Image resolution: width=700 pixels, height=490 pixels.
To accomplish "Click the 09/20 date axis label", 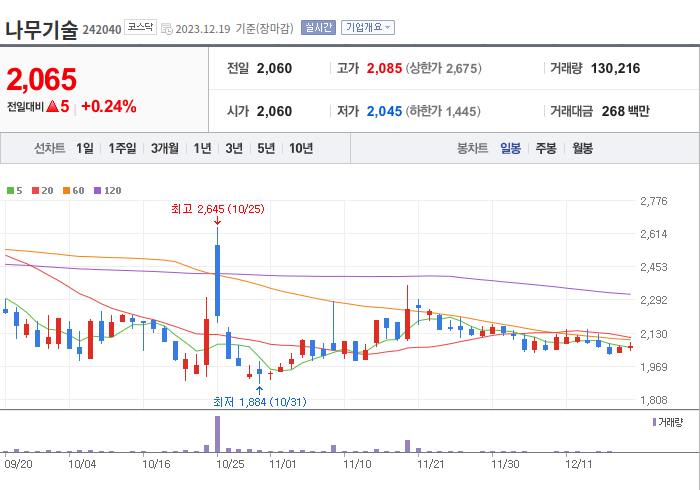I will point(18,464).
